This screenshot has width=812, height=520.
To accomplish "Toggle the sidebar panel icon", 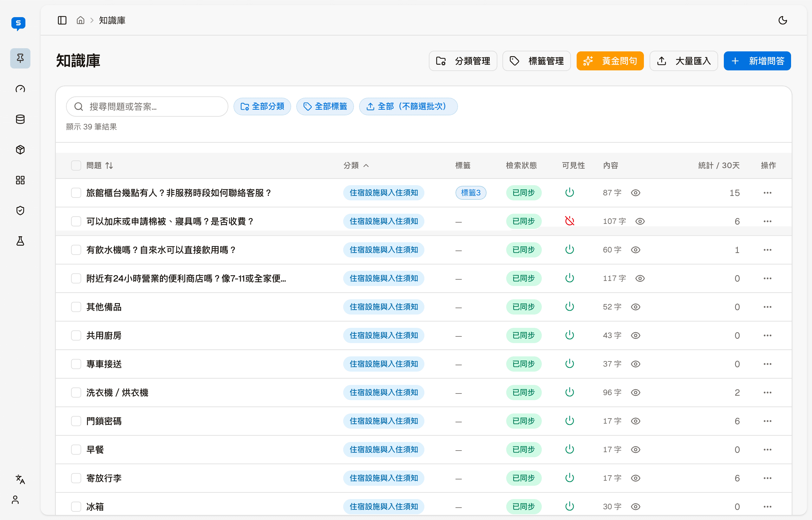I will point(62,20).
